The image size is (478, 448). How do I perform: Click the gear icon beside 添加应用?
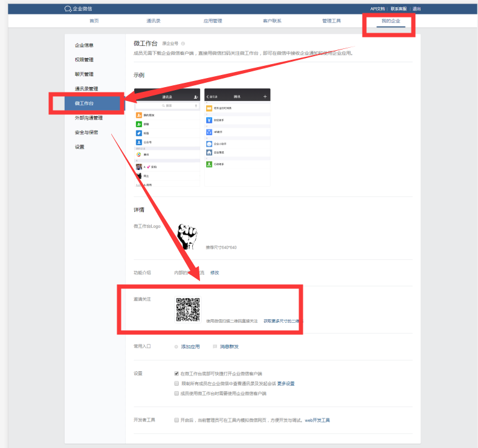tap(176, 347)
